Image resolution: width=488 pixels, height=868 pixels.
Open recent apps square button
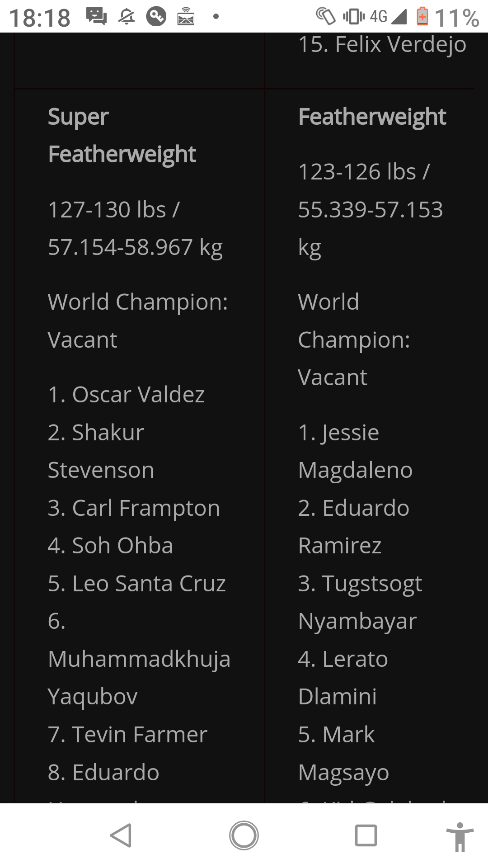366,835
